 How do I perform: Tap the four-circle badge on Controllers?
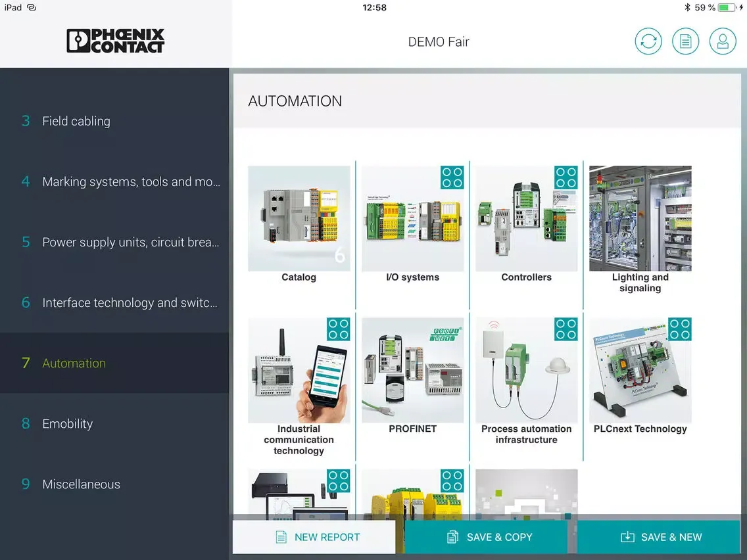pos(566,177)
